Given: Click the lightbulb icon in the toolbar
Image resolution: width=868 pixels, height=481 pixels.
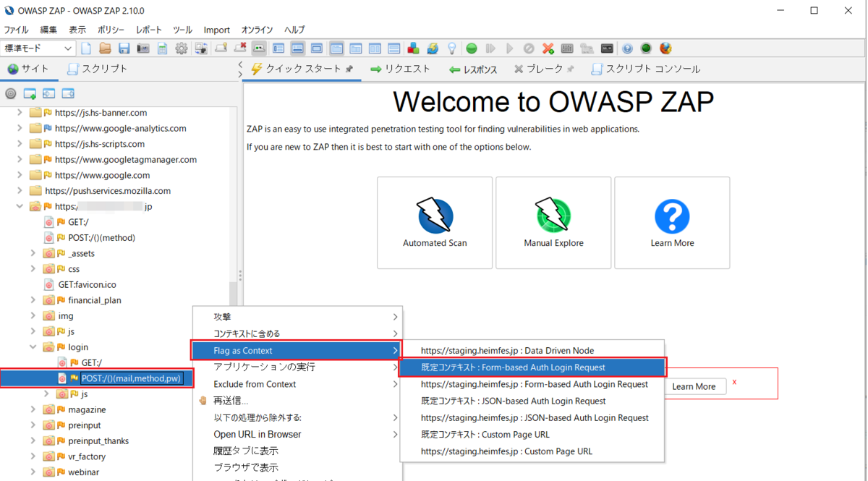Looking at the screenshot, I should coord(452,48).
